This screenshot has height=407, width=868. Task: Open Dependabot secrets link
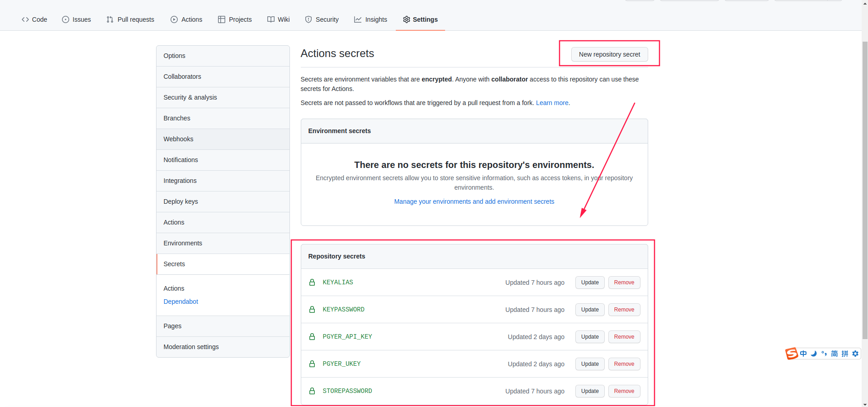pyautogui.click(x=180, y=302)
